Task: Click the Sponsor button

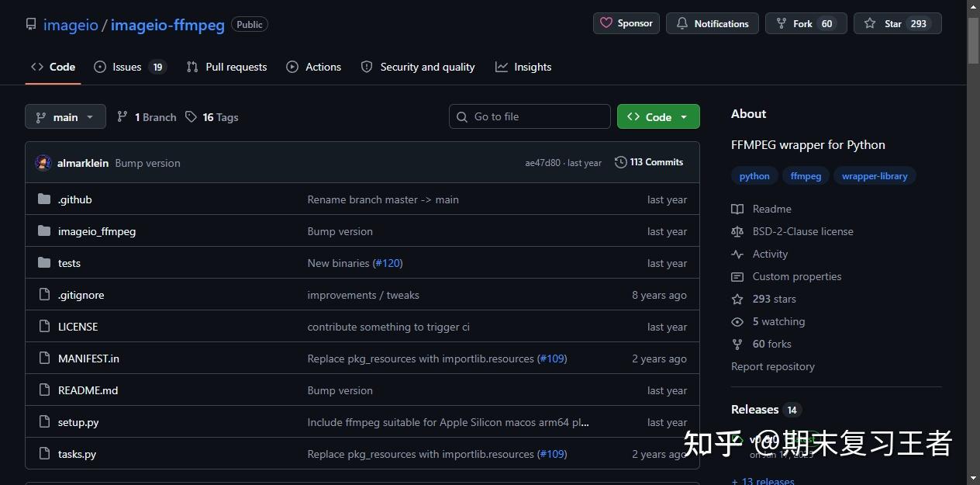Action: 626,23
